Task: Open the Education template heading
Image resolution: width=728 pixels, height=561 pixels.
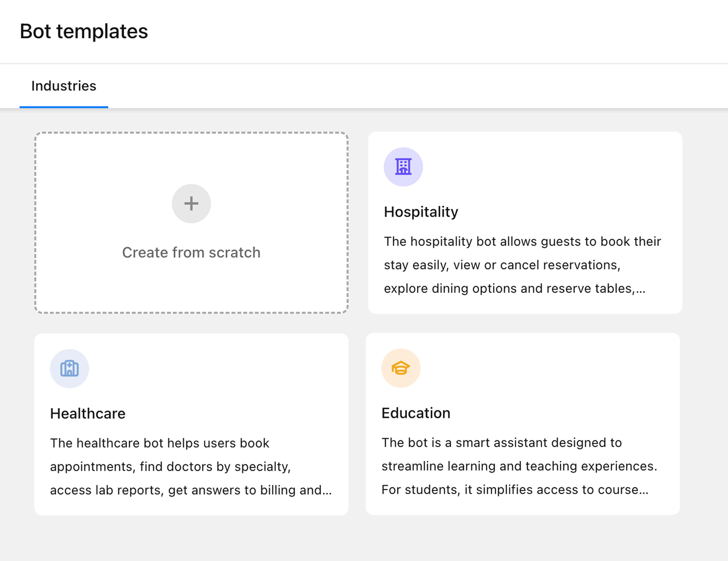Action: tap(416, 413)
